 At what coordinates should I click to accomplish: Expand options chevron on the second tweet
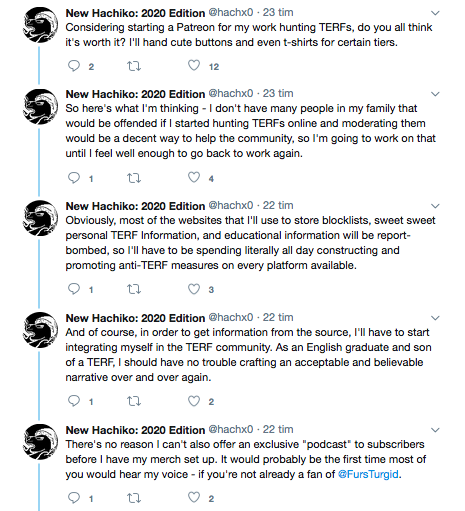pos(435,94)
